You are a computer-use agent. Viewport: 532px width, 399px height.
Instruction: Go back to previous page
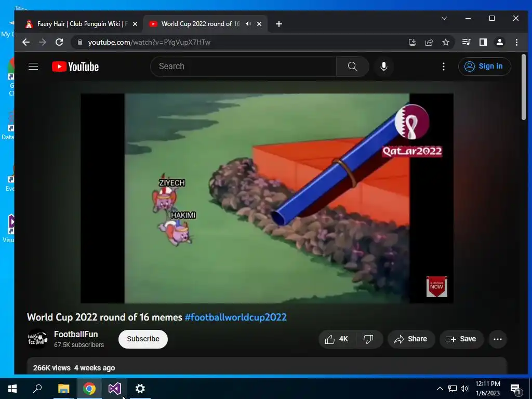pyautogui.click(x=26, y=42)
